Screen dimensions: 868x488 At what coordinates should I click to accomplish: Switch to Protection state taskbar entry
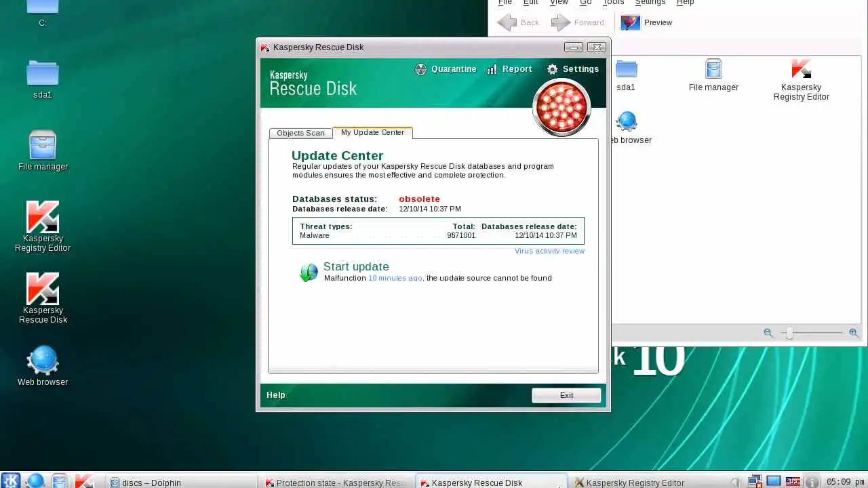click(x=337, y=483)
